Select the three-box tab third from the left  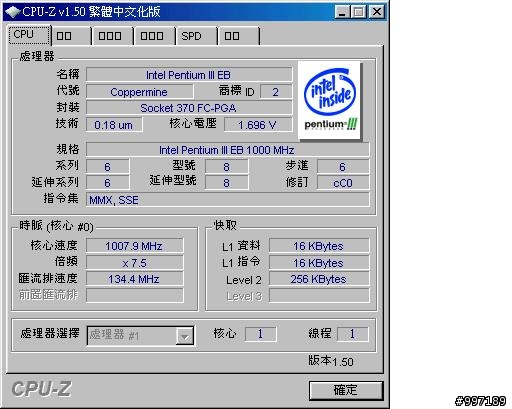[112, 36]
